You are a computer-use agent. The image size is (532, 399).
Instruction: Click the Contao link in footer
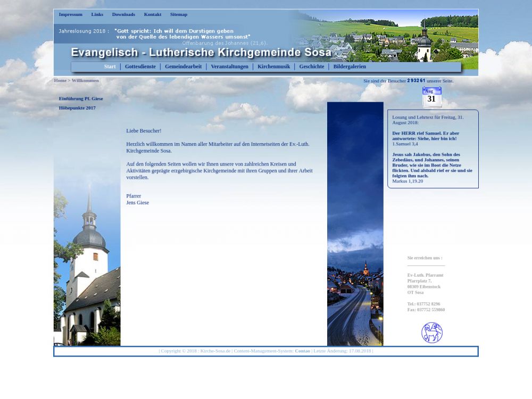pos(302,351)
